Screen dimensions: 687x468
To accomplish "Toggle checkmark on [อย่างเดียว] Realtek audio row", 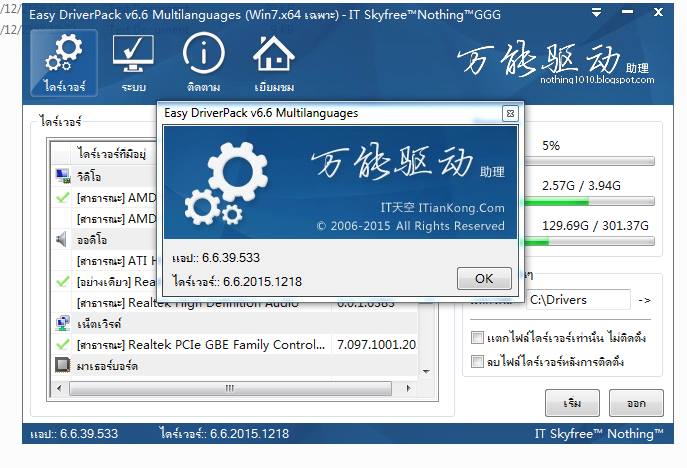I will 63,282.
